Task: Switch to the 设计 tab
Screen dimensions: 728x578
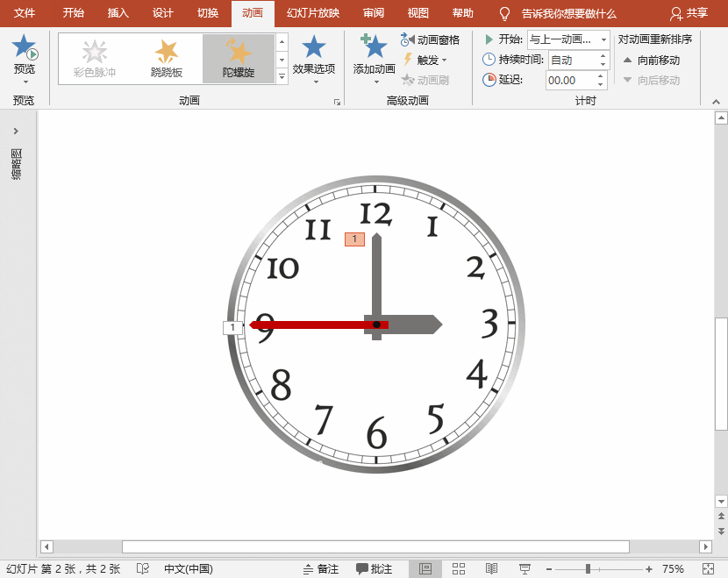Action: point(162,13)
